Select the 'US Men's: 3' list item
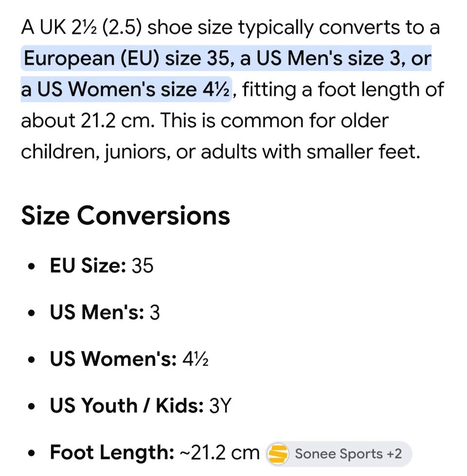467x476 pixels. point(105,312)
